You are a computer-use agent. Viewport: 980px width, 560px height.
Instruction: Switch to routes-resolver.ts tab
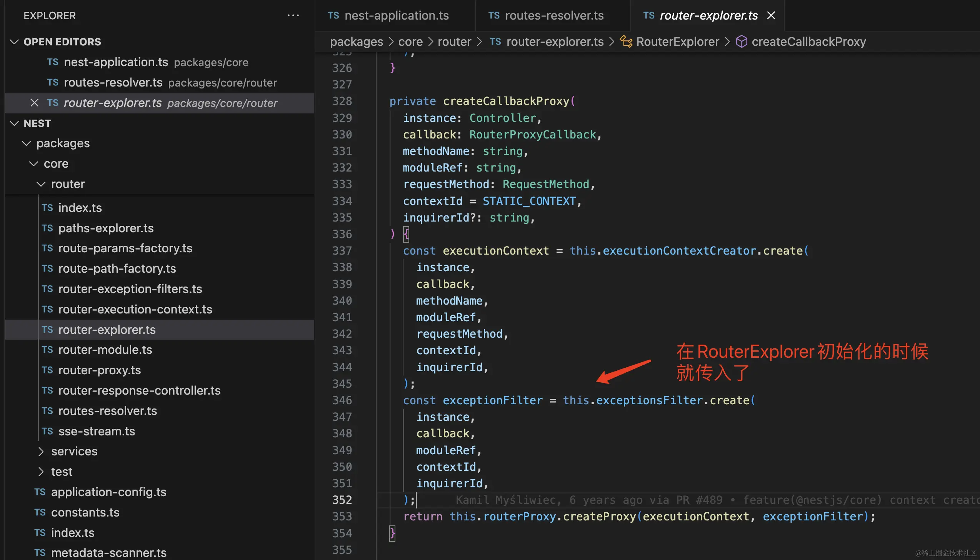(553, 15)
